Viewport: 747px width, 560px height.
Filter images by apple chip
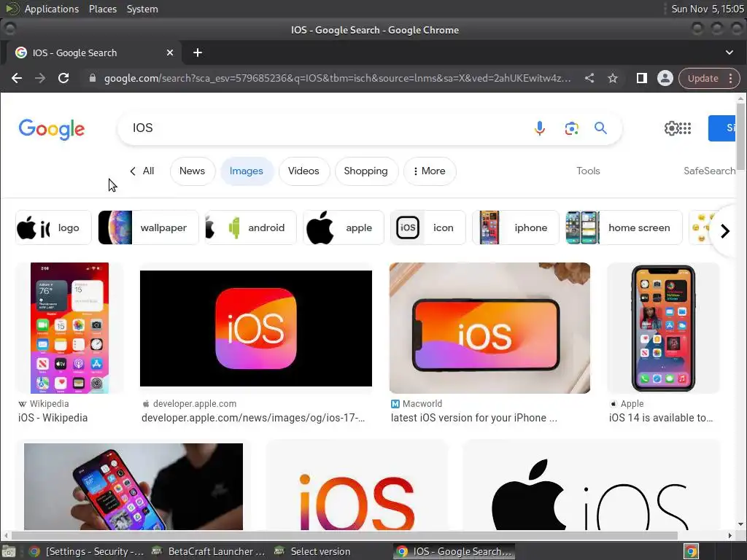344,227
